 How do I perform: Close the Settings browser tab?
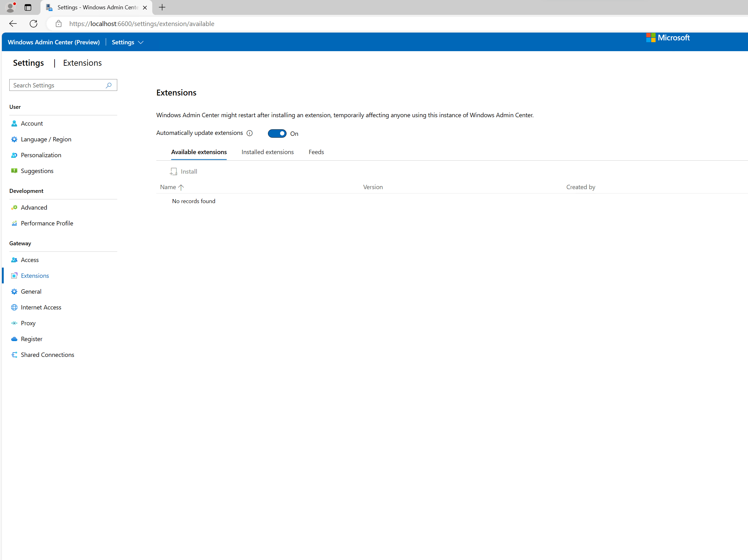pos(145,7)
